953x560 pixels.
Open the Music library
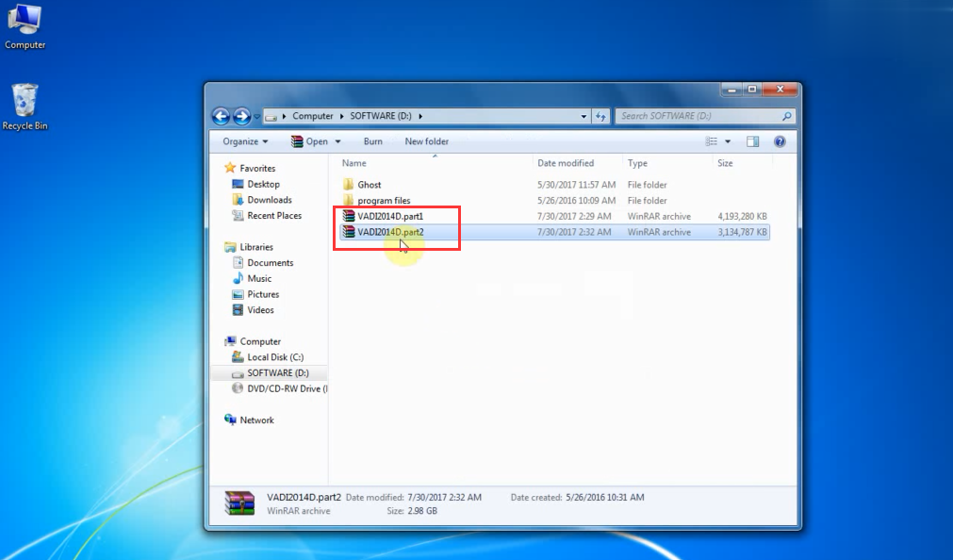[259, 279]
